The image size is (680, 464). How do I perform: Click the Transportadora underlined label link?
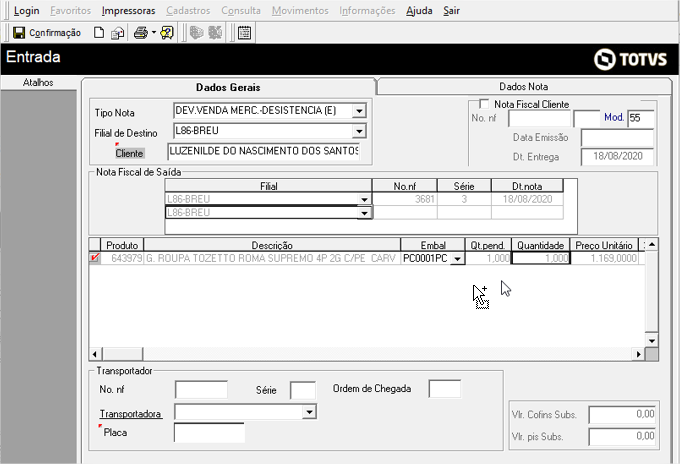(131, 414)
